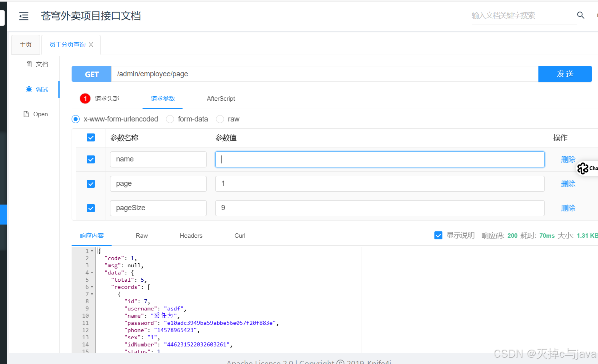Toggle the 显示说明 checkbox

tap(438, 235)
